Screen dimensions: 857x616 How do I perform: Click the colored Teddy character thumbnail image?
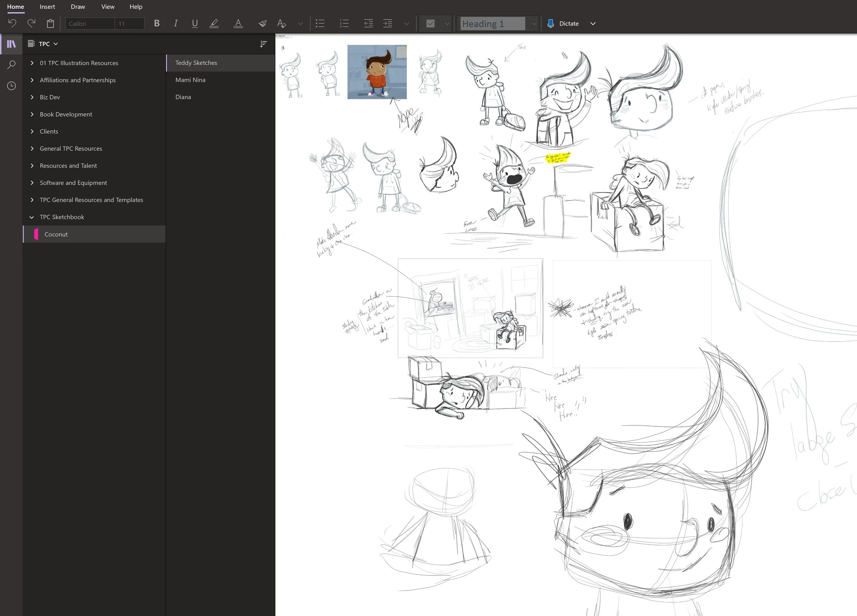click(377, 72)
